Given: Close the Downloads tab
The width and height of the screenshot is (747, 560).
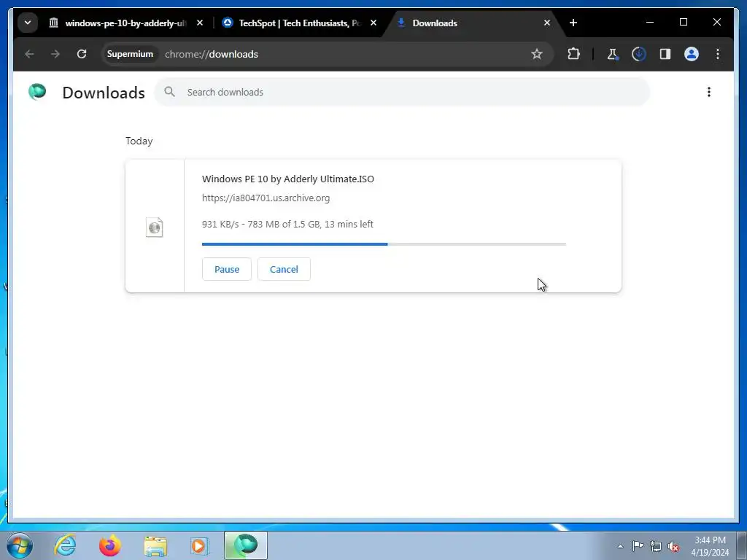Looking at the screenshot, I should 547,23.
